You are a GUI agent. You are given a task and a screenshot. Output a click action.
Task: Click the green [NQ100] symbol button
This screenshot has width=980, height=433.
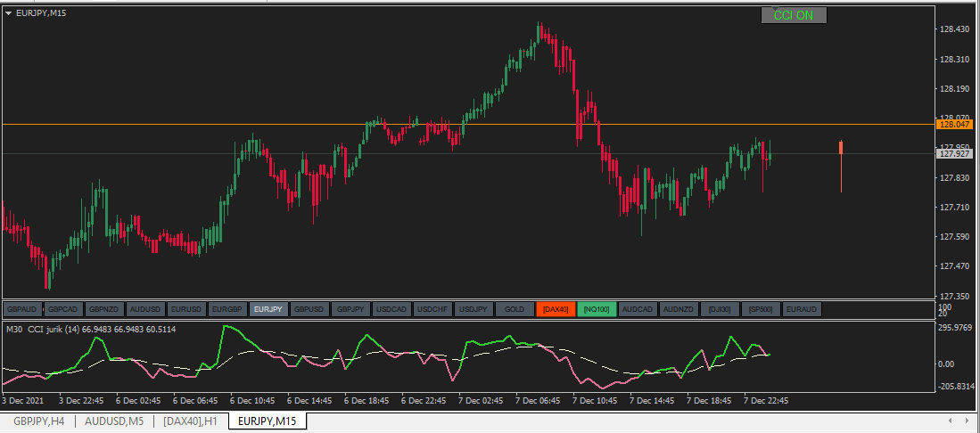pyautogui.click(x=597, y=309)
